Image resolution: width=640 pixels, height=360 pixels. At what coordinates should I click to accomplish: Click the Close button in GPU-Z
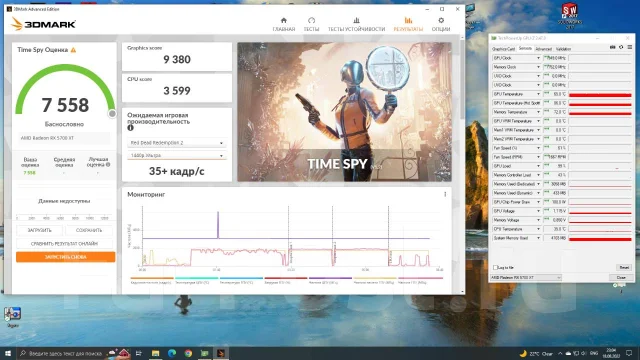pyautogui.click(x=620, y=278)
